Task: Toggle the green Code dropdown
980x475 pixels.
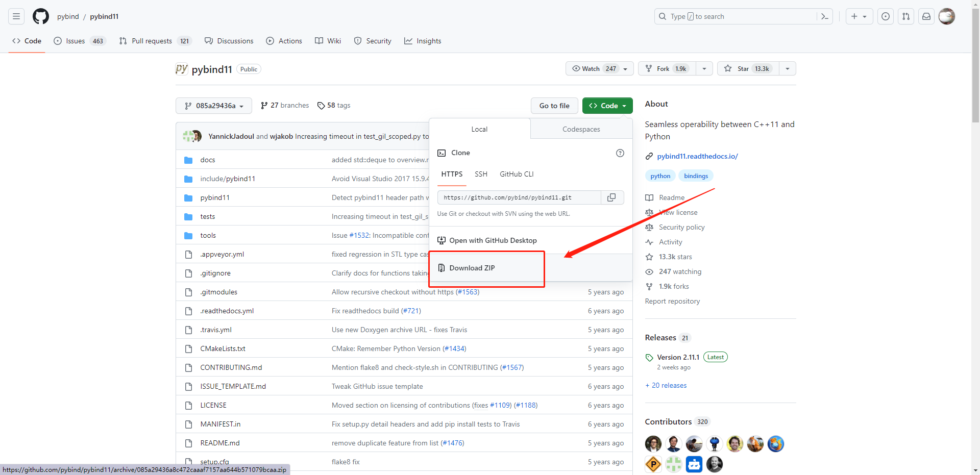Action: pyautogui.click(x=607, y=106)
